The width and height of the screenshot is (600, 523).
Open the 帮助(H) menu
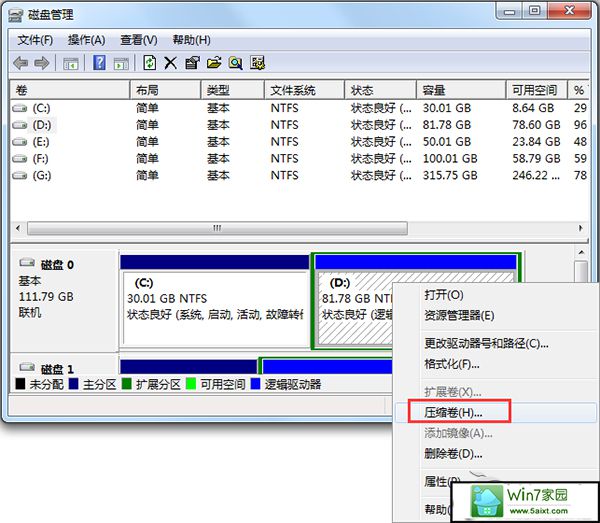point(191,40)
